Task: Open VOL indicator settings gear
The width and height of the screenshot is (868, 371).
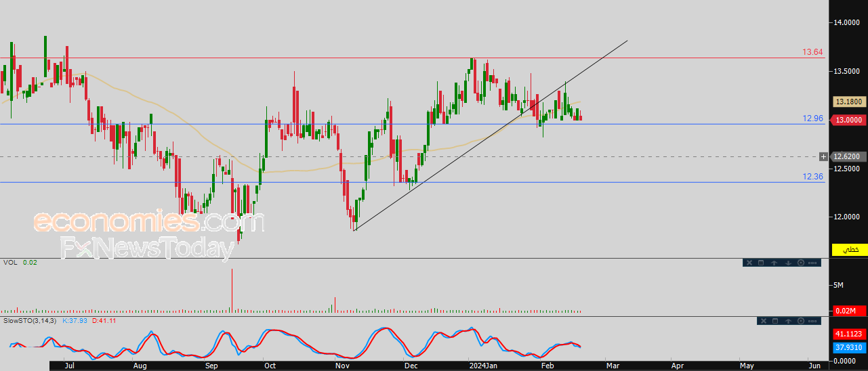Action: (x=801, y=263)
